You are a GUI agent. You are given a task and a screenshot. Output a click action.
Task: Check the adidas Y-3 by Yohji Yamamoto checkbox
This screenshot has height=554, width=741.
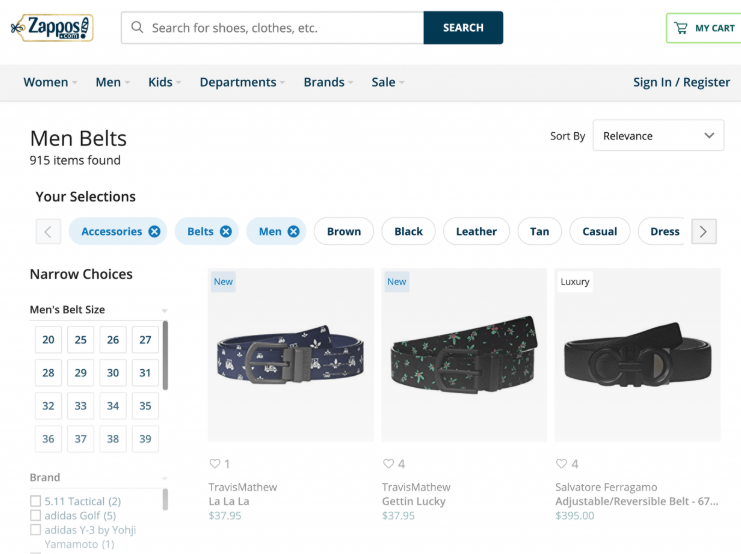pos(35,529)
